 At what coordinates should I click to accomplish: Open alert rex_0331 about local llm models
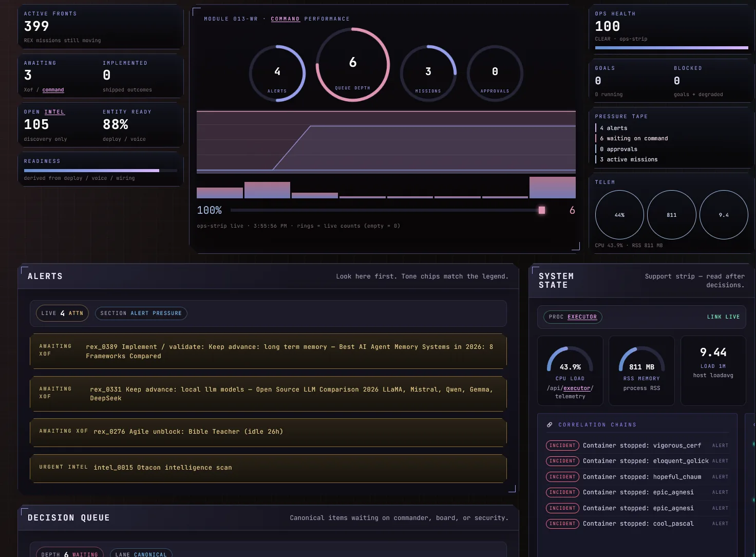coord(269,394)
